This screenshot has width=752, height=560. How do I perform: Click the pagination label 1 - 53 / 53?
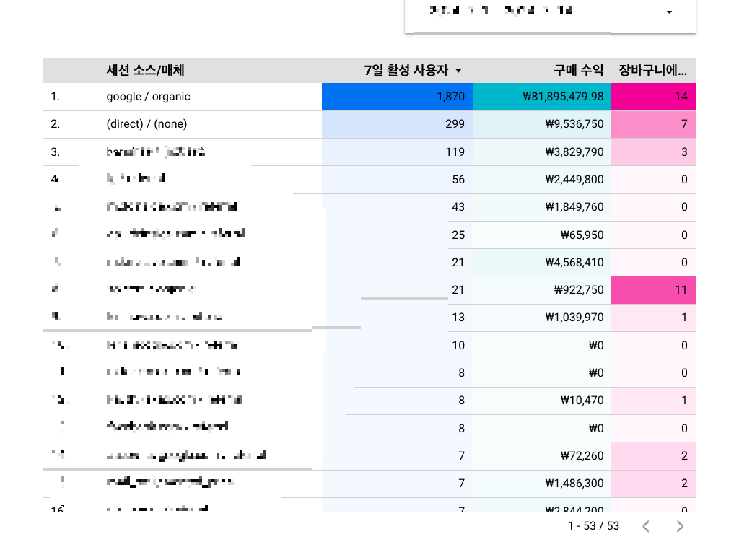pyautogui.click(x=593, y=526)
